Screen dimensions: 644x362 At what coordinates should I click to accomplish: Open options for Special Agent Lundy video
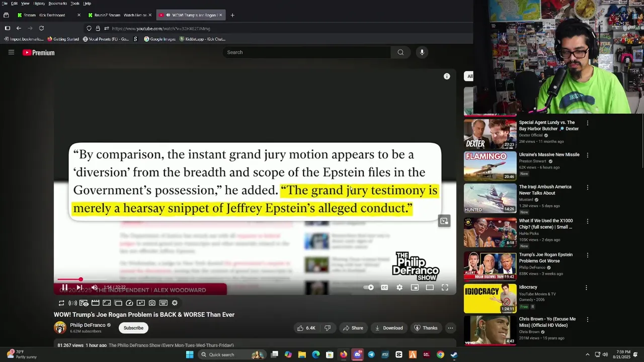point(587,123)
